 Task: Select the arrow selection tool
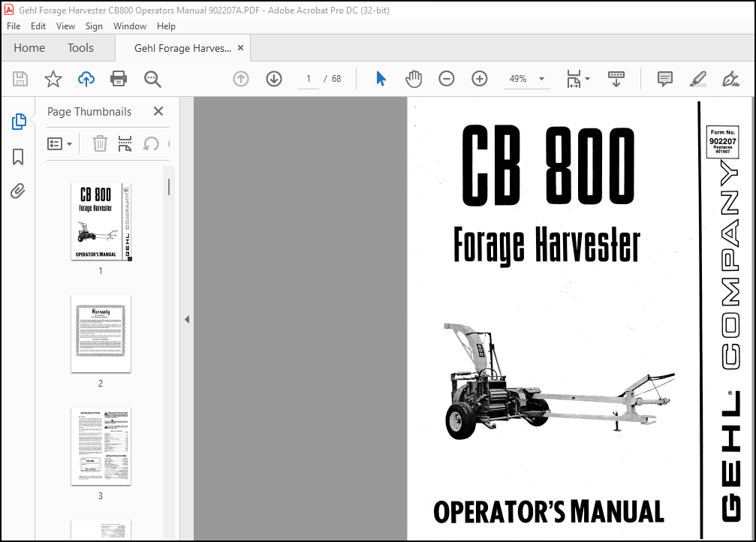pyautogui.click(x=381, y=79)
